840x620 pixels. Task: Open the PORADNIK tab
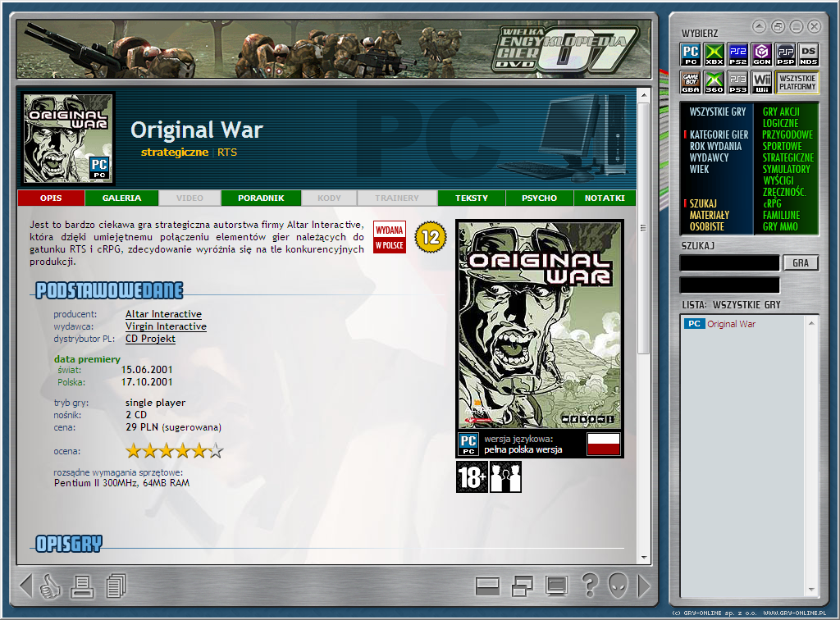click(x=261, y=198)
